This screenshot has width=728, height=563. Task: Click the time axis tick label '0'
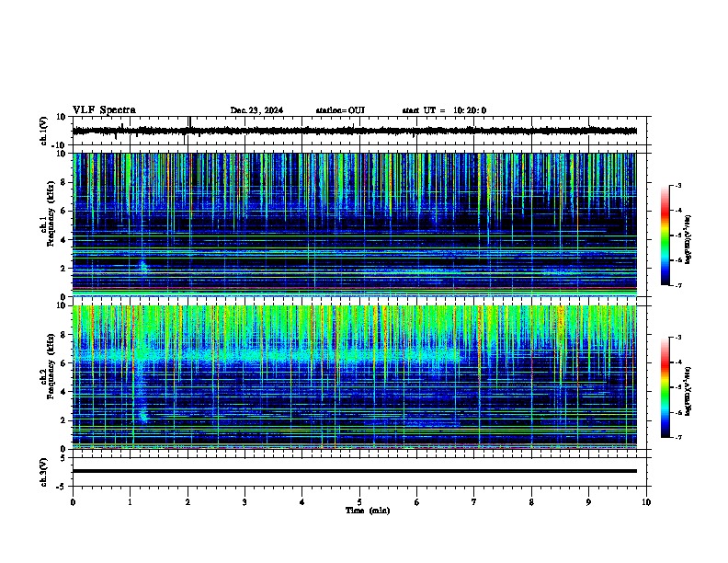(x=73, y=502)
